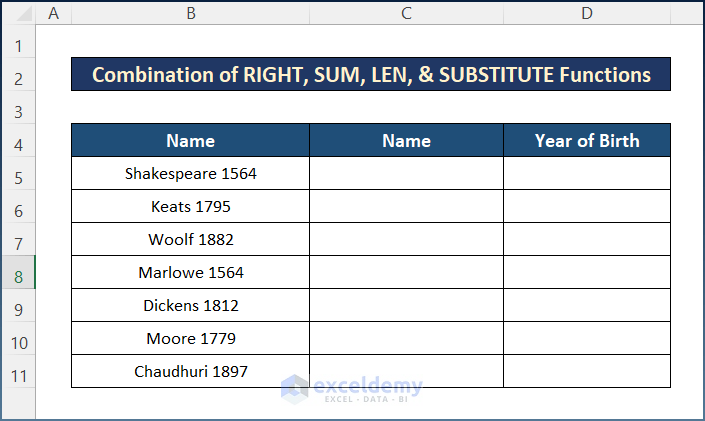This screenshot has width=705, height=421.
Task: Select column B header
Action: [190, 13]
